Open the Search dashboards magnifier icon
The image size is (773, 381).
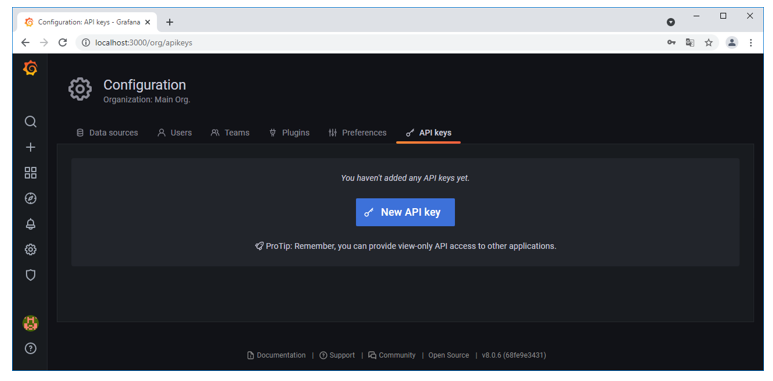[31, 122]
